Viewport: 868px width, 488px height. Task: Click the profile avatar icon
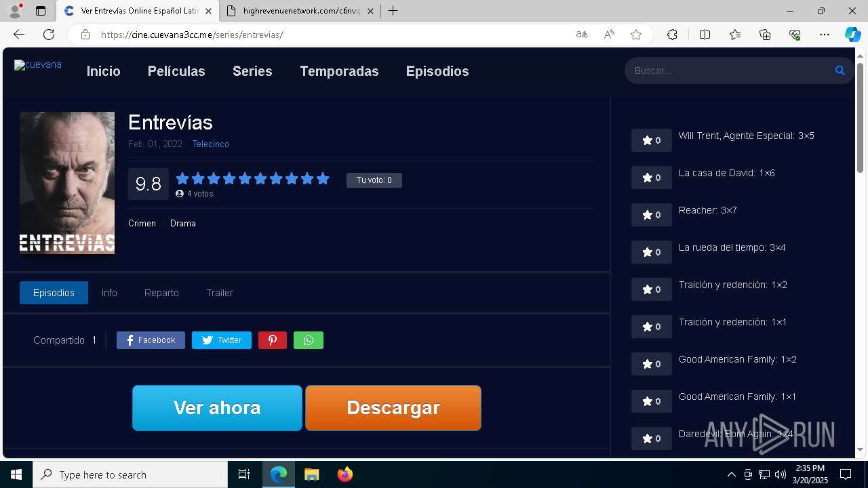(15, 11)
